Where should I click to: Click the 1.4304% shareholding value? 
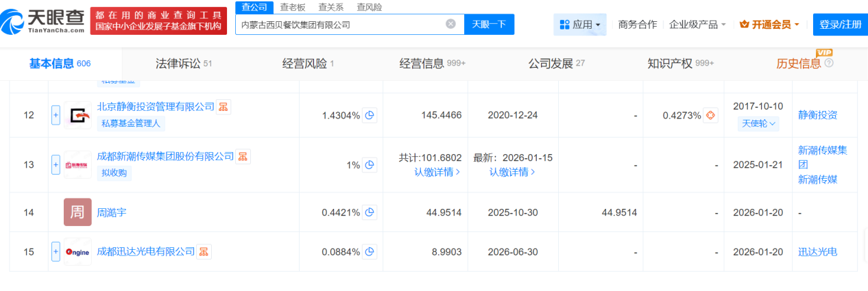pyautogui.click(x=341, y=115)
